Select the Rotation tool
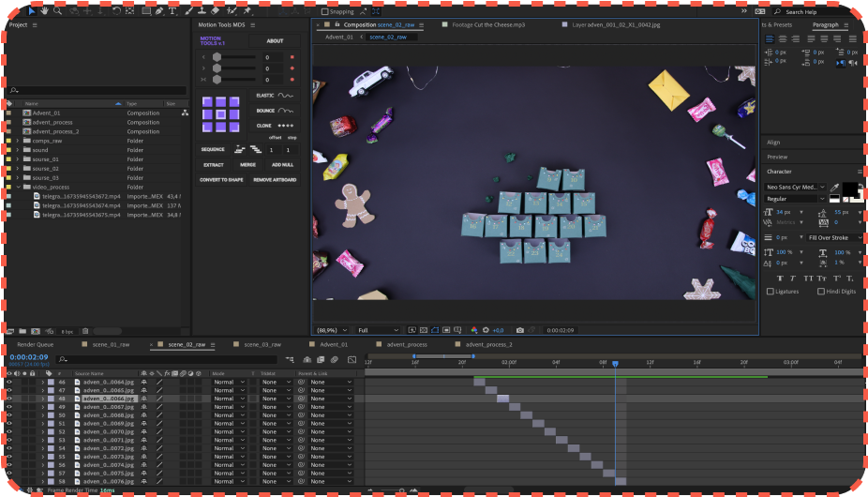 116,10
